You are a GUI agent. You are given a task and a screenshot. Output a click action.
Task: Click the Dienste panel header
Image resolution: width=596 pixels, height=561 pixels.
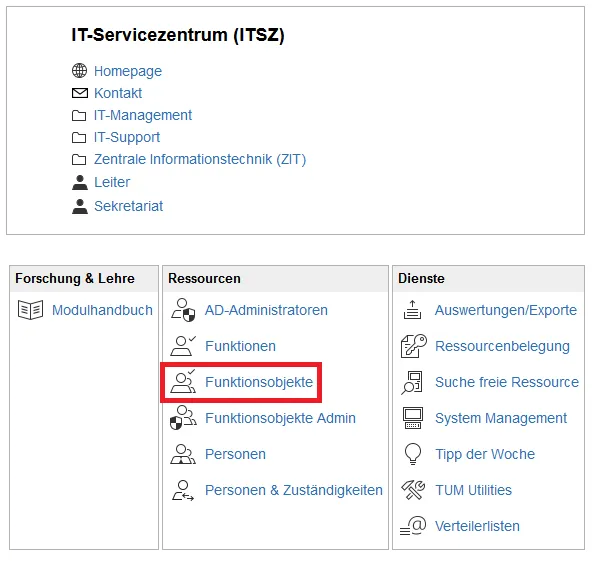click(488, 279)
